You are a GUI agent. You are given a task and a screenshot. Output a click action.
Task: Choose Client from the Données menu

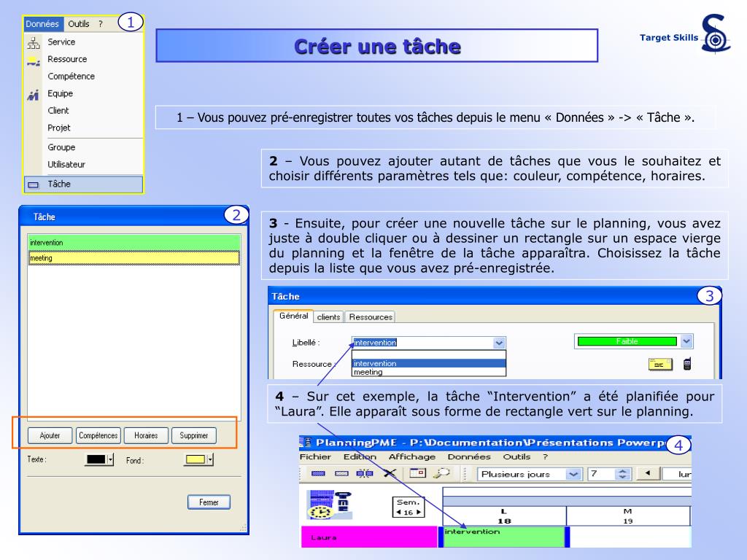click(84, 111)
